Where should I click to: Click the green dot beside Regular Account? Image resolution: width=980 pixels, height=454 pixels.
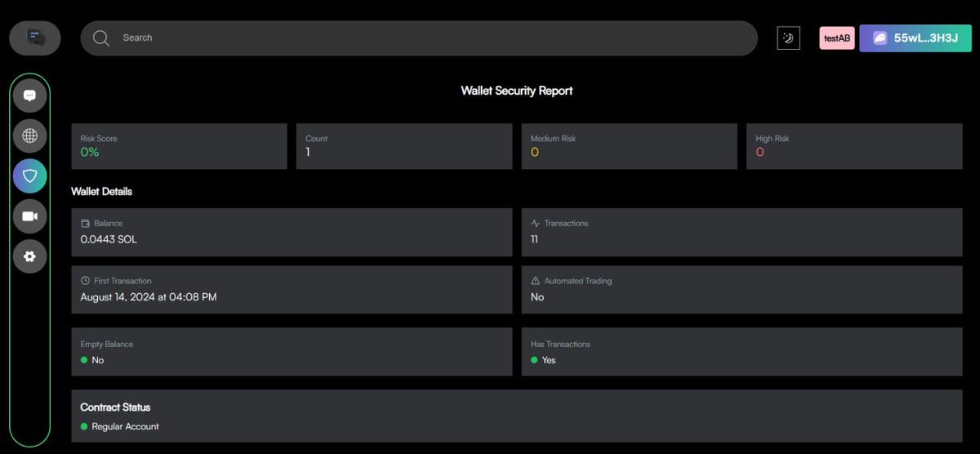coord(84,426)
